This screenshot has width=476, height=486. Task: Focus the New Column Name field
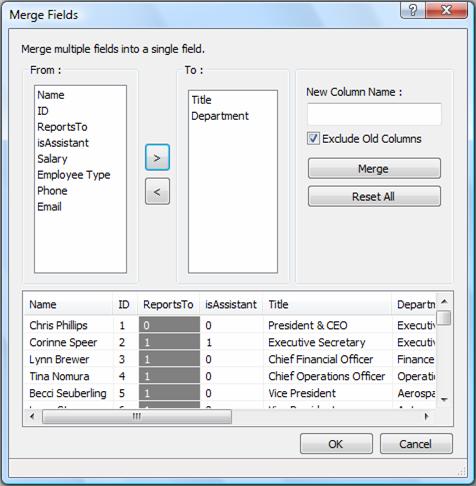[374, 114]
